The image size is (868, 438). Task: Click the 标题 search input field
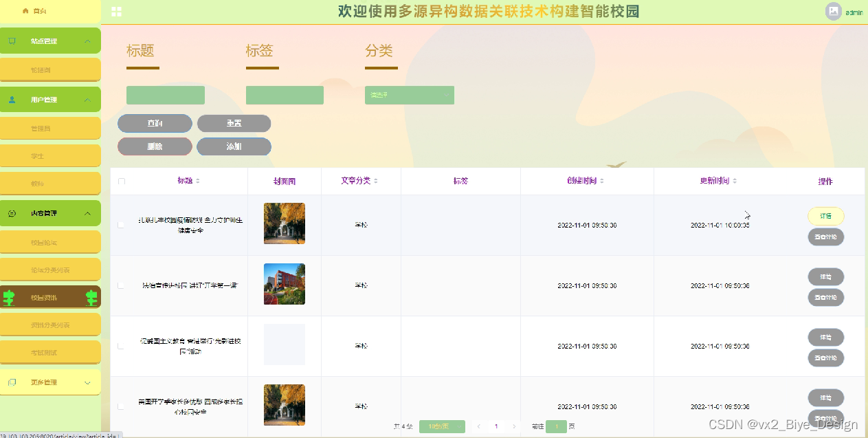pos(166,95)
